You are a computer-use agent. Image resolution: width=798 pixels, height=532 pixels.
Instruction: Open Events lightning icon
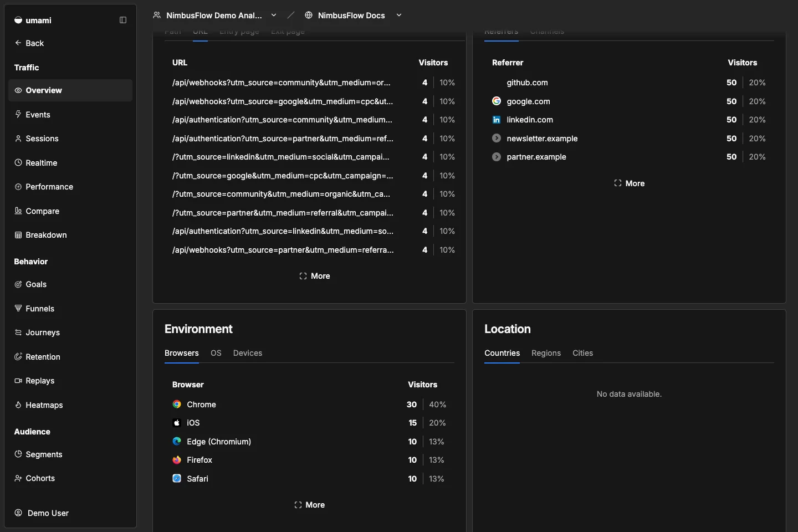(18, 114)
